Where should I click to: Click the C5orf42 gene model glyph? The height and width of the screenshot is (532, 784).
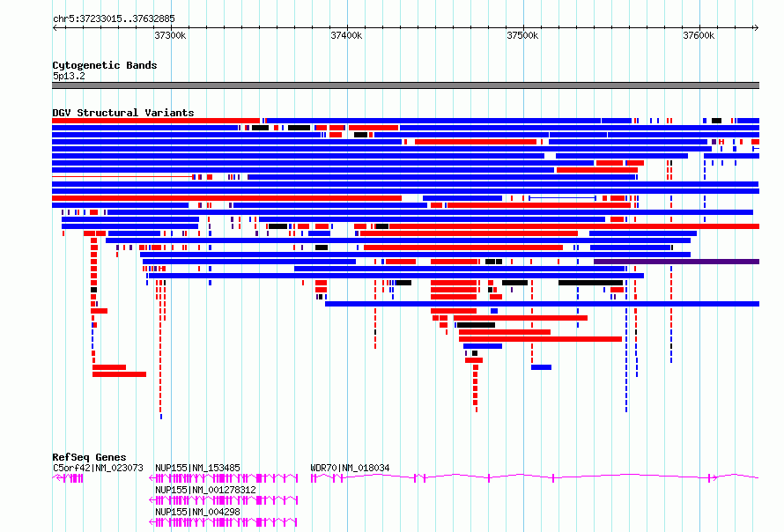[x=68, y=478]
